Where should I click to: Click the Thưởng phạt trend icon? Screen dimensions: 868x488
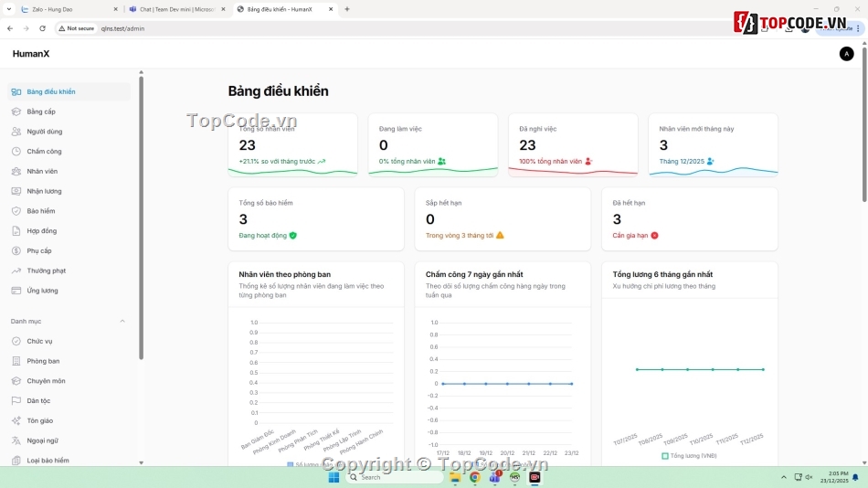pyautogui.click(x=16, y=271)
